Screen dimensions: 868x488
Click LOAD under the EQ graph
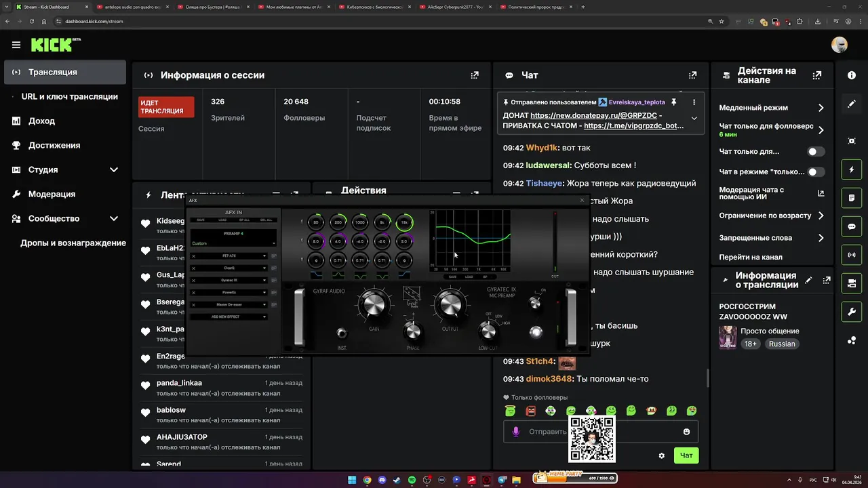(x=469, y=277)
